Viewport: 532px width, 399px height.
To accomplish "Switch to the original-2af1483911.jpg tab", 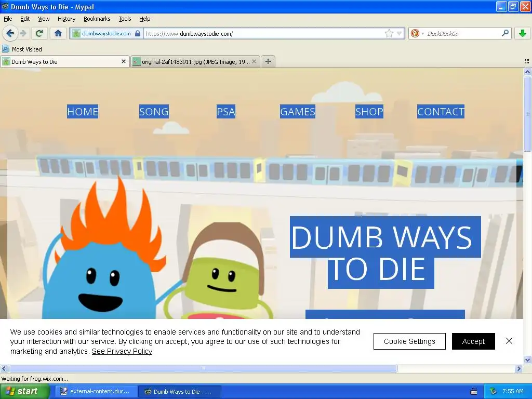I will pyautogui.click(x=195, y=61).
